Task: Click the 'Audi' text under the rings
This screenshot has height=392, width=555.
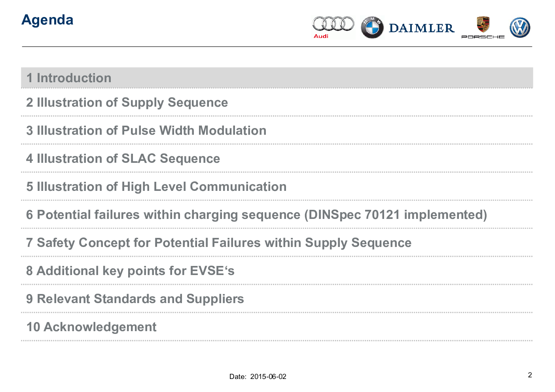Action: [x=321, y=36]
